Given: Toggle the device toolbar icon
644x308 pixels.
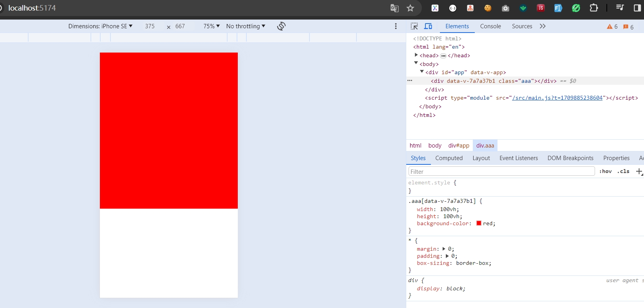Looking at the screenshot, I should tap(428, 26).
